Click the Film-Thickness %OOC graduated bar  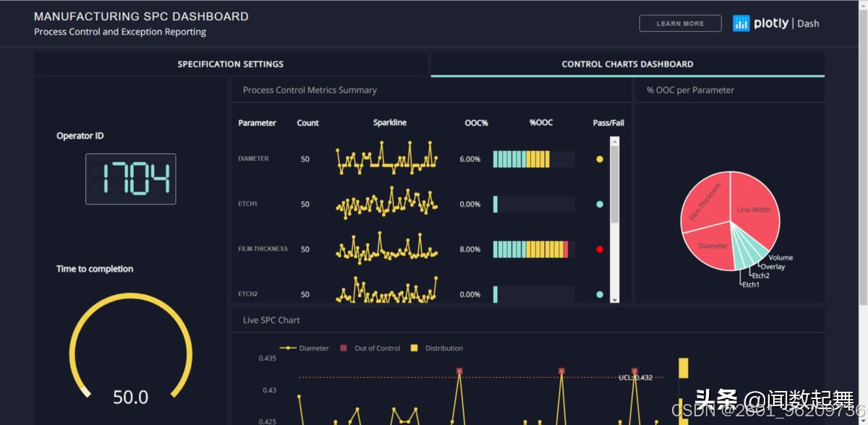click(534, 249)
